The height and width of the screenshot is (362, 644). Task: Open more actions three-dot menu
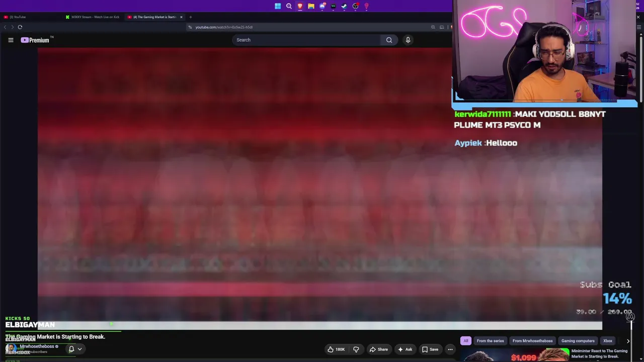pos(450,349)
